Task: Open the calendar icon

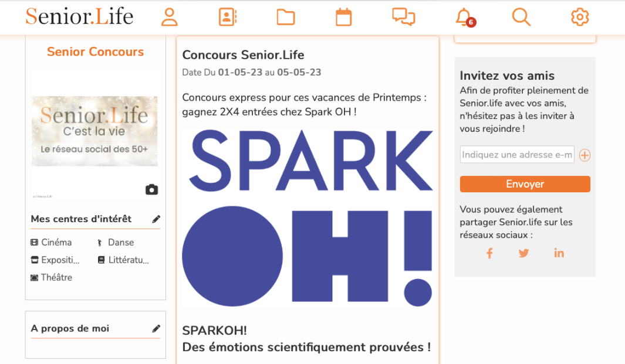Action: (343, 17)
